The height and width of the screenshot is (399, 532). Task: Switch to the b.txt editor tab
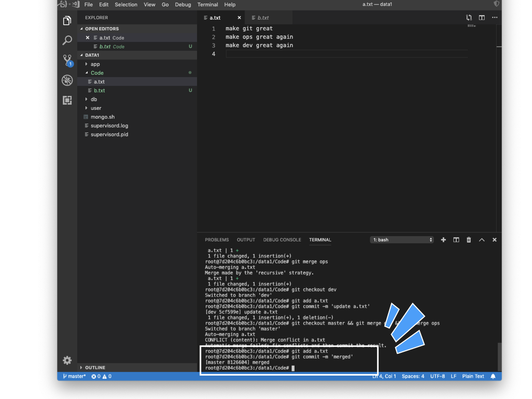[x=263, y=18]
